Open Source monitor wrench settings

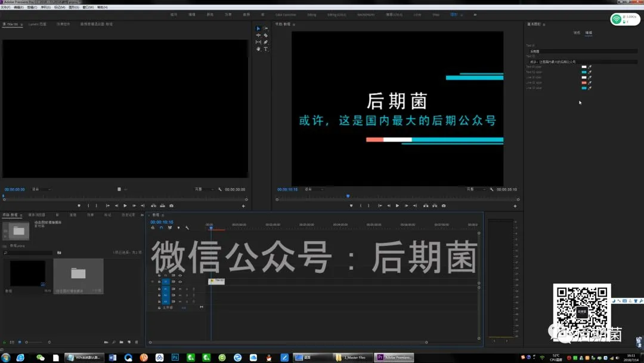tap(219, 189)
